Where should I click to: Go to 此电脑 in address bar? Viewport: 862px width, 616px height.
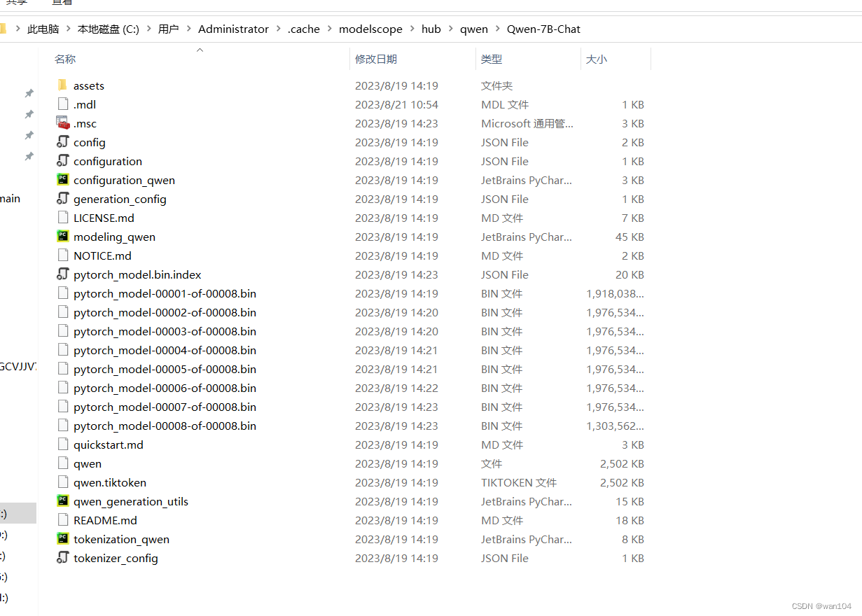click(x=43, y=29)
